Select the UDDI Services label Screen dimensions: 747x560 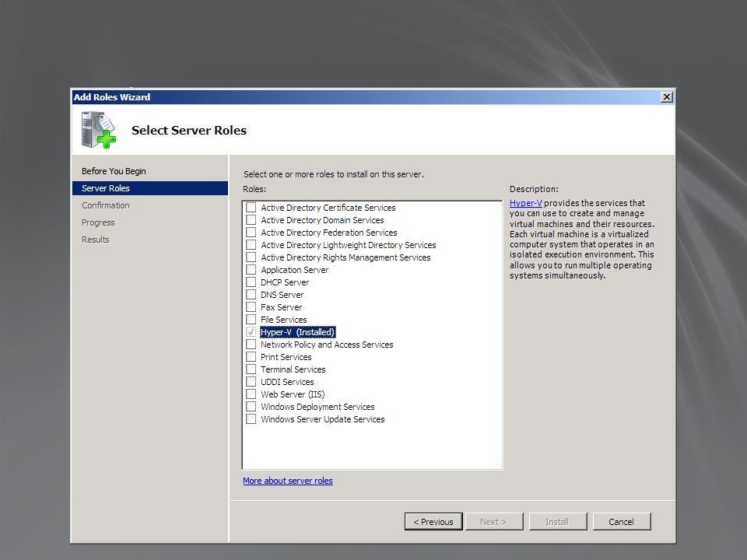(x=287, y=382)
